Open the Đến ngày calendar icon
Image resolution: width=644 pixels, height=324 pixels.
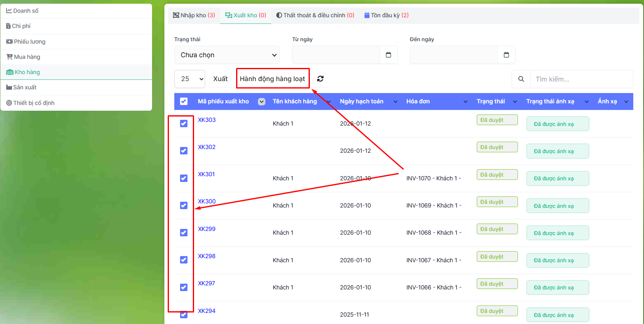506,55
